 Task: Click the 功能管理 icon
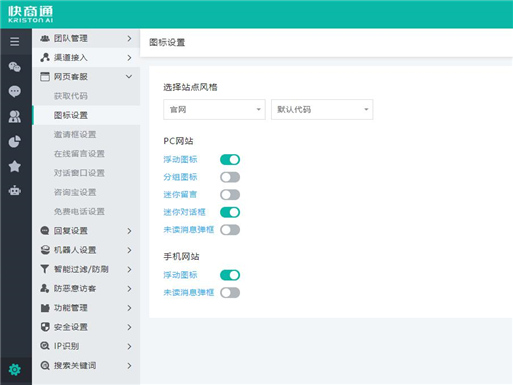pyautogui.click(x=45, y=308)
